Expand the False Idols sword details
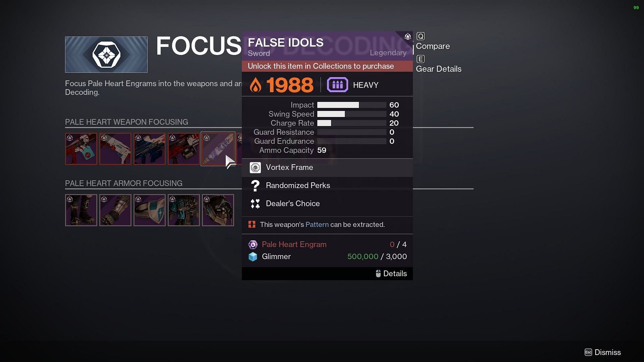 (x=391, y=273)
